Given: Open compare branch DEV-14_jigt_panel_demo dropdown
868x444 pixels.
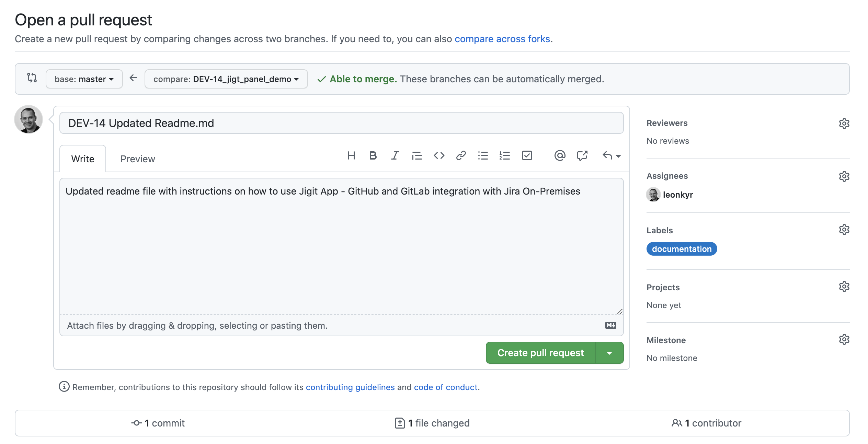Looking at the screenshot, I should pyautogui.click(x=226, y=79).
